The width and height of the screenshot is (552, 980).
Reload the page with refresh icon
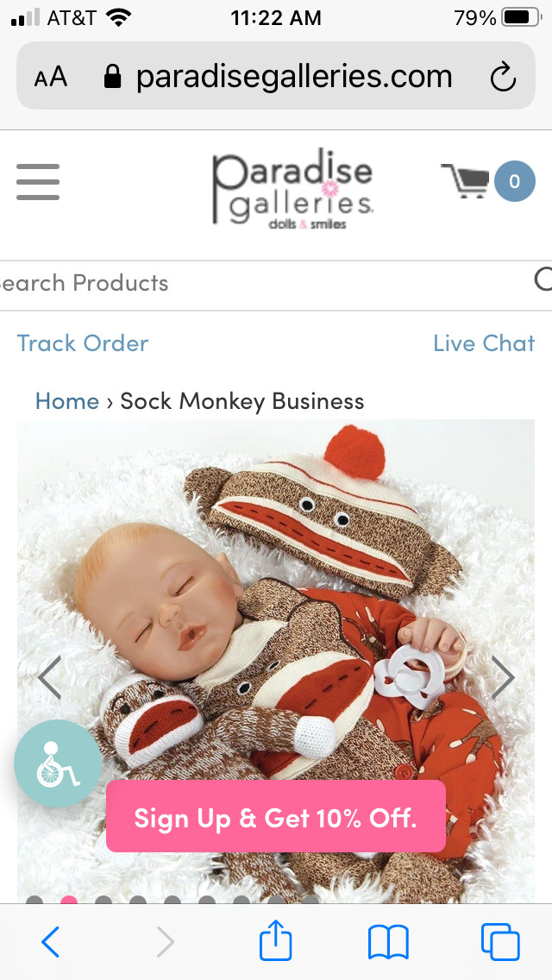tap(503, 78)
